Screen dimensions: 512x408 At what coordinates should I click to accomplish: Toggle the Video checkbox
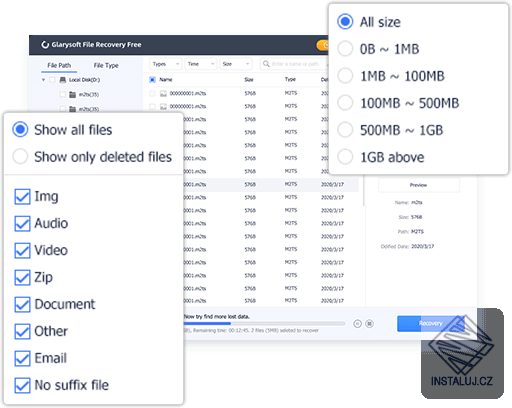(x=22, y=251)
